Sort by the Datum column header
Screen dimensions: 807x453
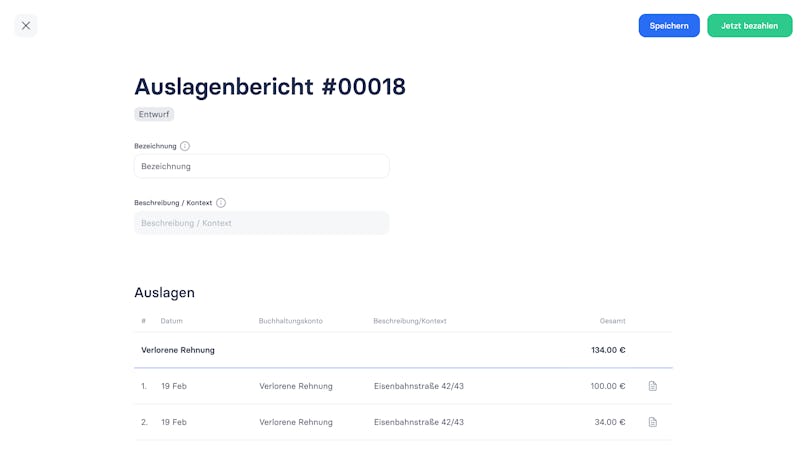coord(171,321)
